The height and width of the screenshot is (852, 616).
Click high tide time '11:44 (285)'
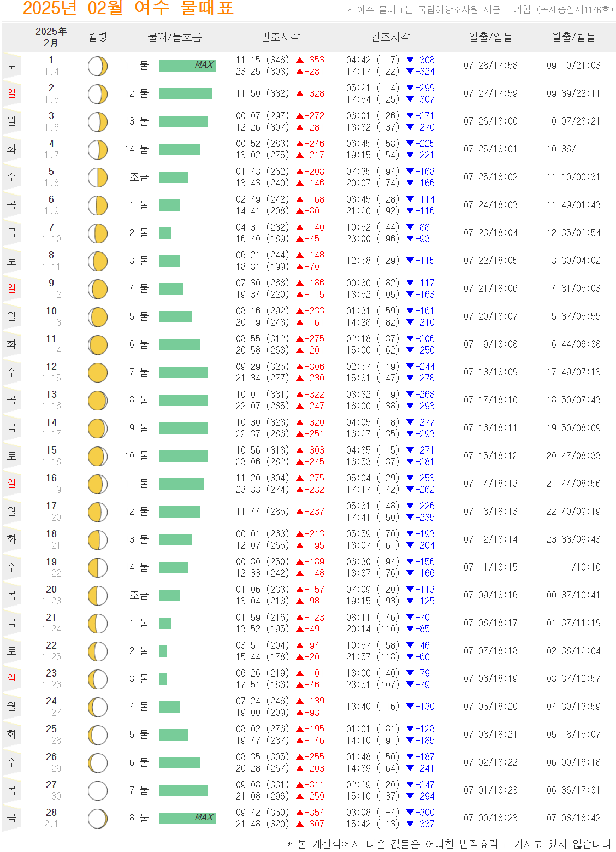(263, 512)
